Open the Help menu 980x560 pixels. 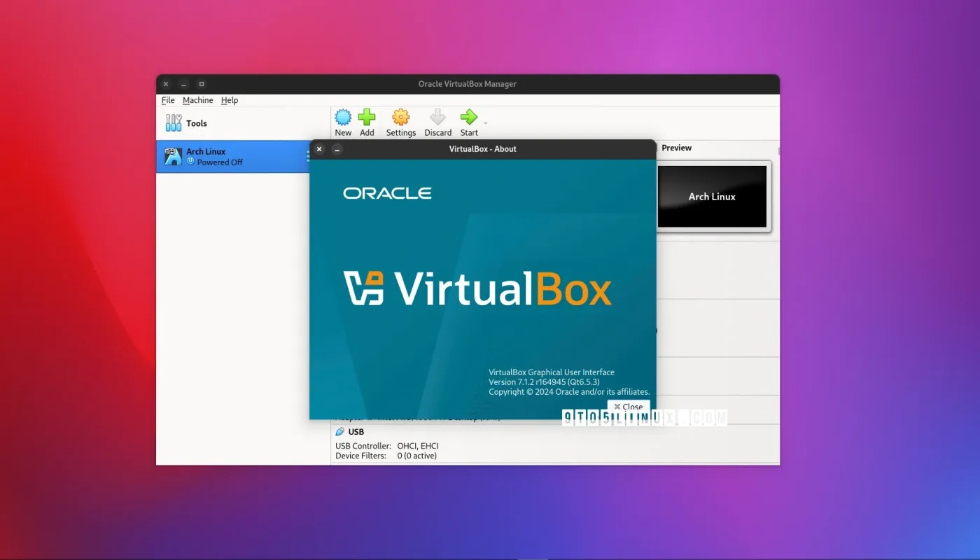230,100
